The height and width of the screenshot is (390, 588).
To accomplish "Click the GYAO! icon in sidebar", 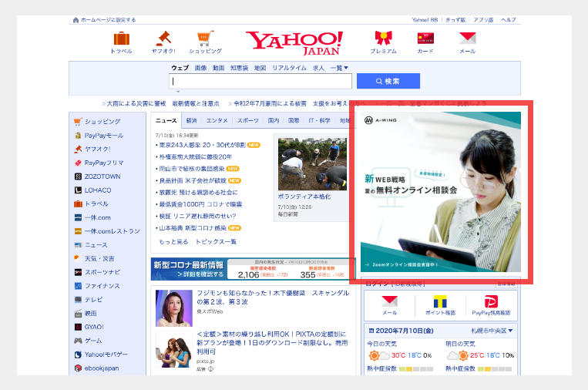I will (x=79, y=327).
